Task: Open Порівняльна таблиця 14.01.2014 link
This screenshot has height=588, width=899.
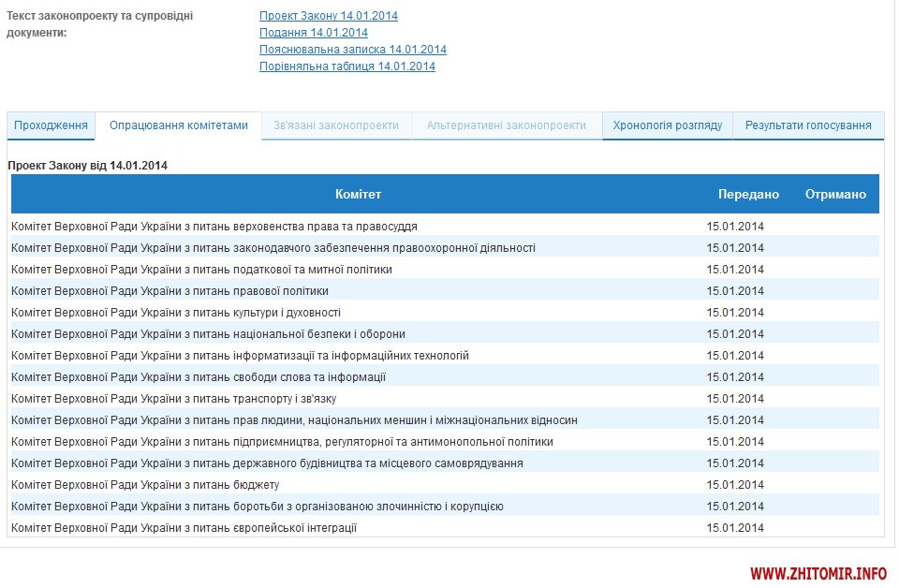Action: pos(346,66)
